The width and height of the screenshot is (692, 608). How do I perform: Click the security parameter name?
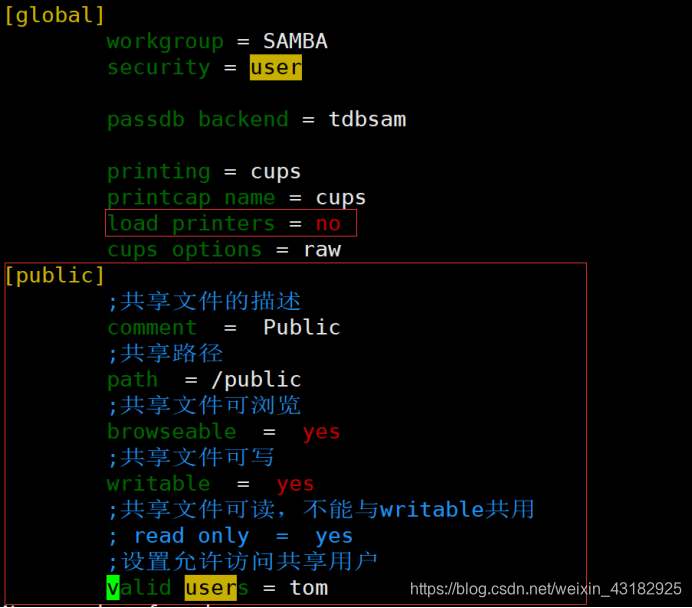[158, 68]
